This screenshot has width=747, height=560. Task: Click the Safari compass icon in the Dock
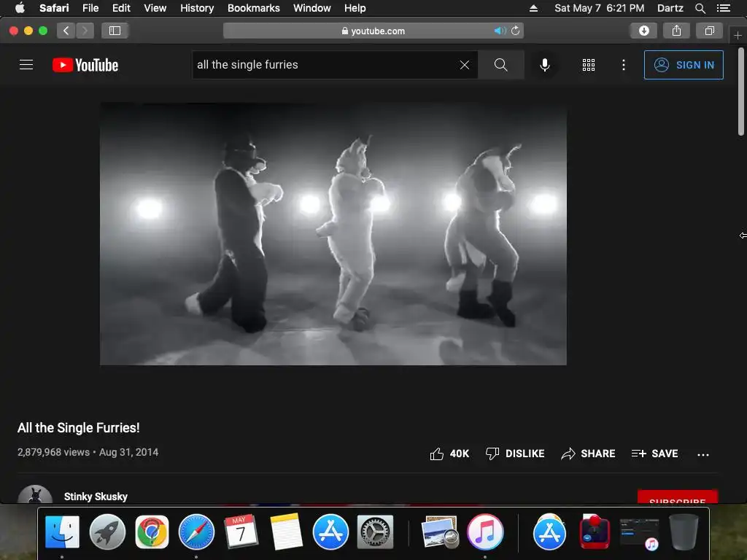tap(196, 532)
